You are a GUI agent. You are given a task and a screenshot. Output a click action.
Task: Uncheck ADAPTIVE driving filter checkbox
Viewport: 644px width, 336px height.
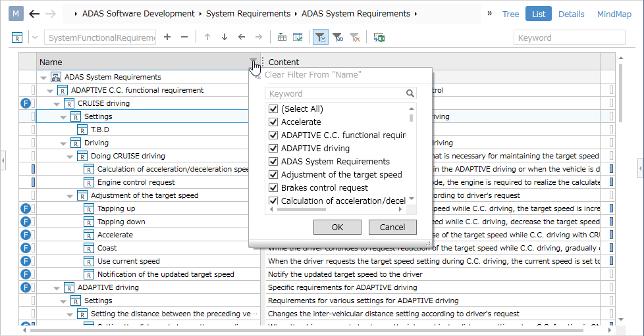[x=273, y=148]
